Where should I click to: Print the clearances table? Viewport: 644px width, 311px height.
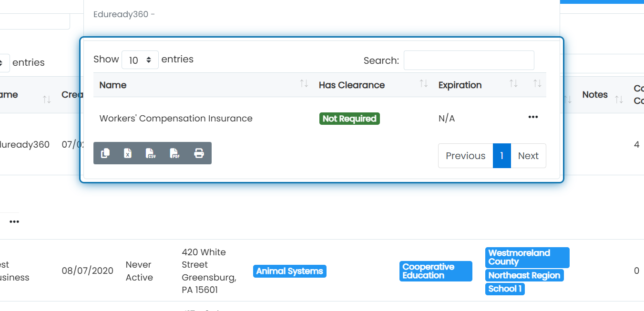(199, 153)
